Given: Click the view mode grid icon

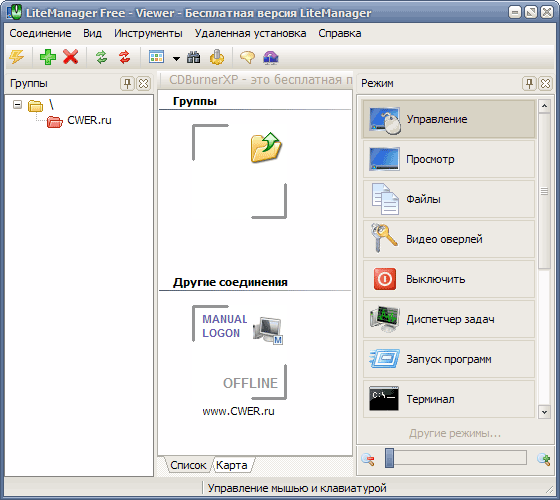Looking at the screenshot, I should 156,57.
